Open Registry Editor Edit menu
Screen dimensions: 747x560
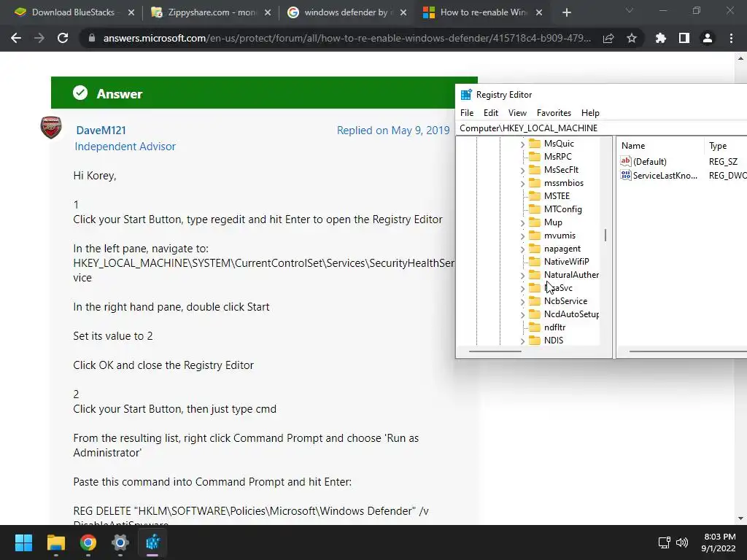coord(491,113)
